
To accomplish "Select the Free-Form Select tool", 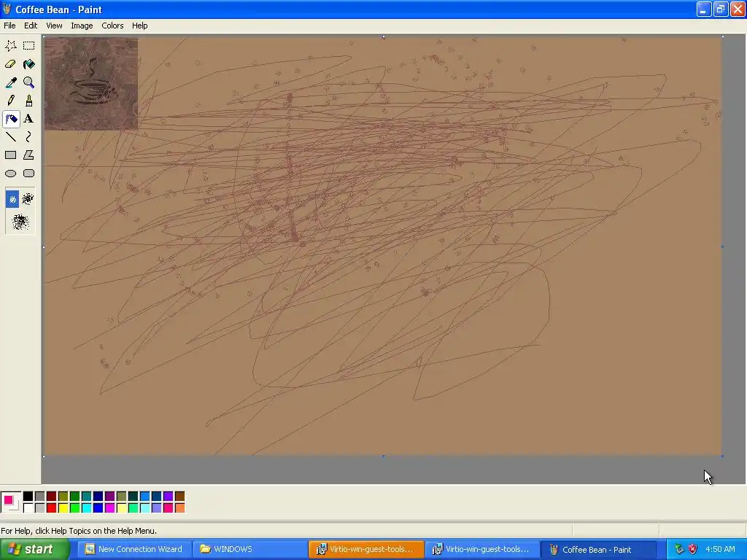I will (10, 46).
